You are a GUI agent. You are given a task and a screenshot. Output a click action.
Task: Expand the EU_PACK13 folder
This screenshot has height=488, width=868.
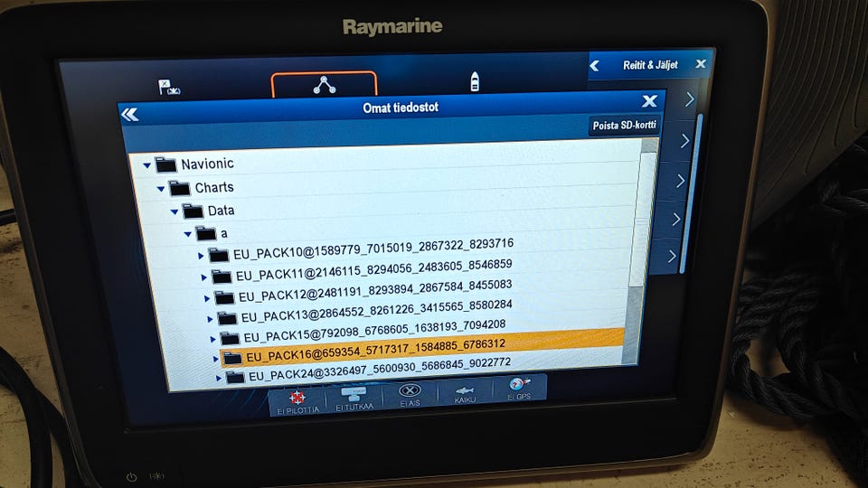pos(210,319)
